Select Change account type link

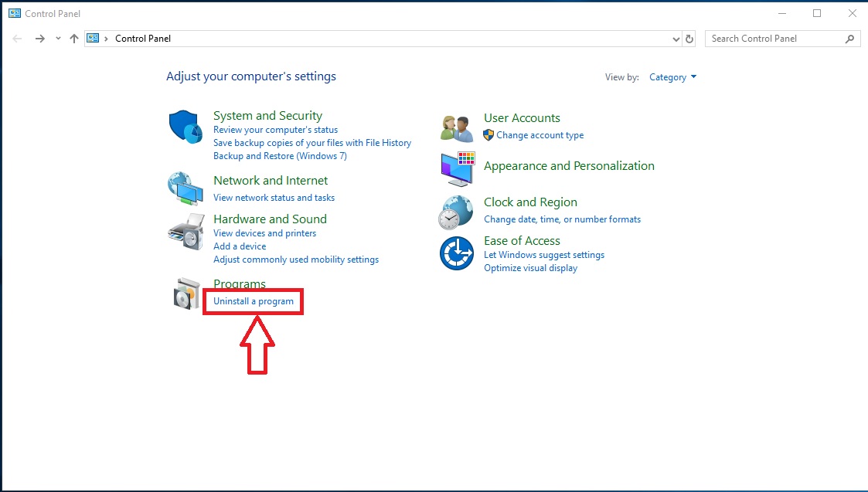point(540,135)
